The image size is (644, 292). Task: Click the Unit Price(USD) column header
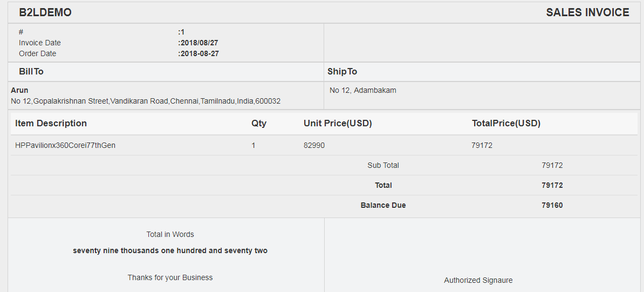click(338, 123)
